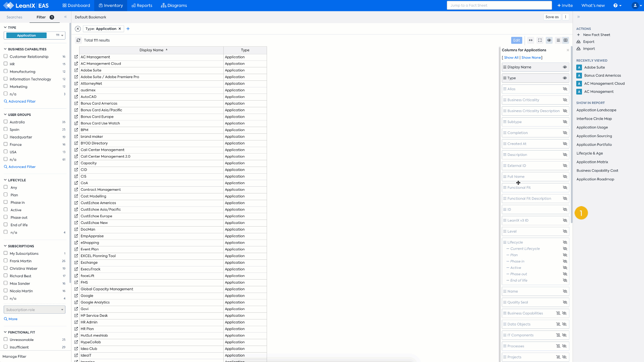Click the Show None columns link
This screenshot has height=362, width=644.
pyautogui.click(x=531, y=58)
